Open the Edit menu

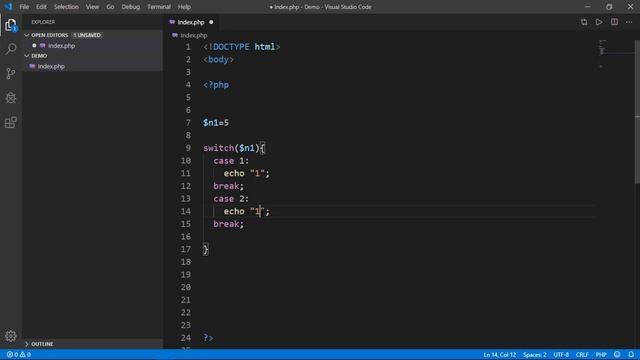point(41,7)
